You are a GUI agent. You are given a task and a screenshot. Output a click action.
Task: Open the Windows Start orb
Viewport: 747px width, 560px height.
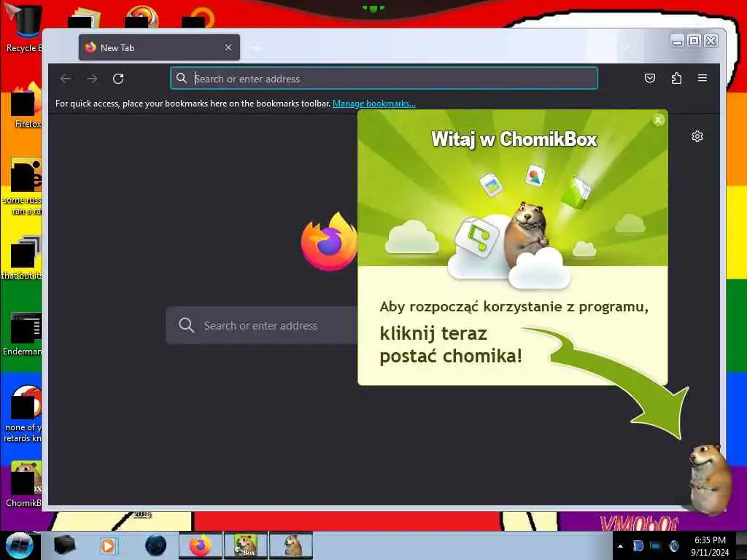19,545
